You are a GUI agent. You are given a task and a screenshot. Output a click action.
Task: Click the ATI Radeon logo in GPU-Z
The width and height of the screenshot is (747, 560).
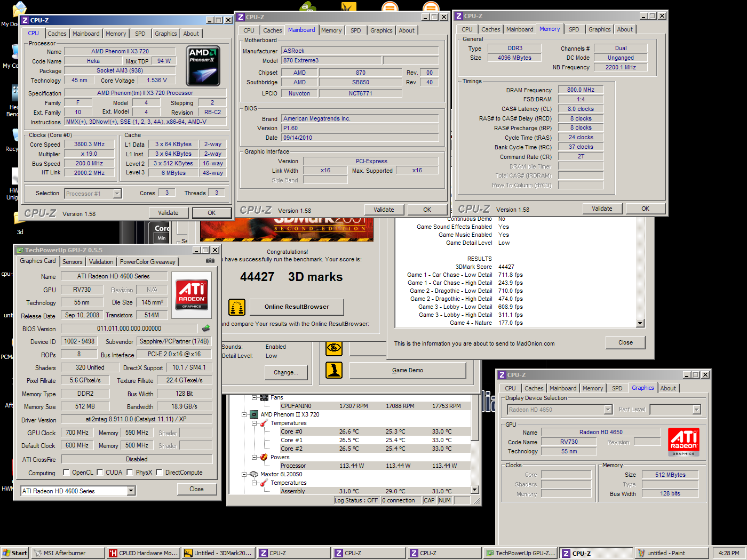click(192, 295)
